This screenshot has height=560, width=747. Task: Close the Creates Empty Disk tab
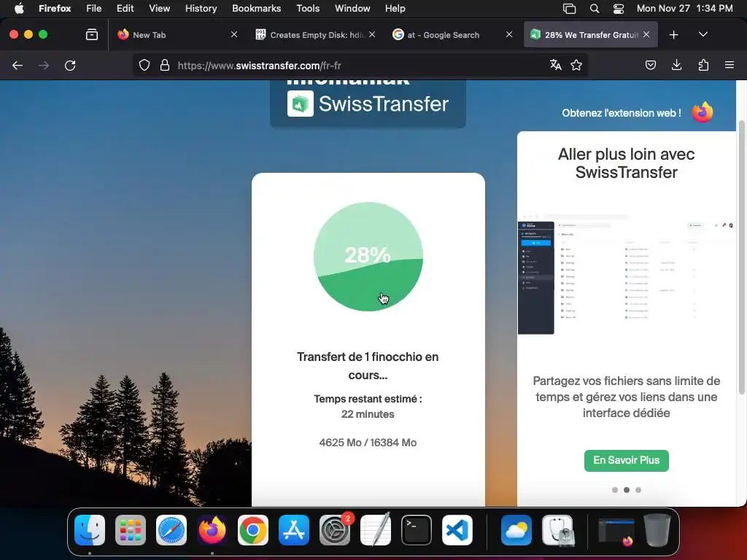coord(372,34)
